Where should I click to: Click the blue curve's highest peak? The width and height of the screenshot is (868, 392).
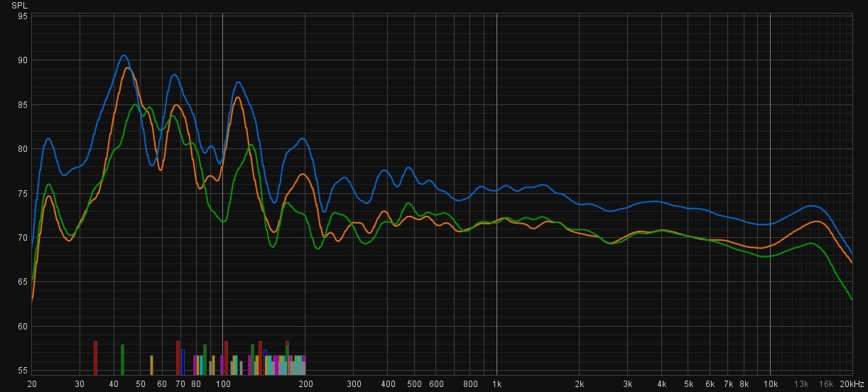point(124,55)
